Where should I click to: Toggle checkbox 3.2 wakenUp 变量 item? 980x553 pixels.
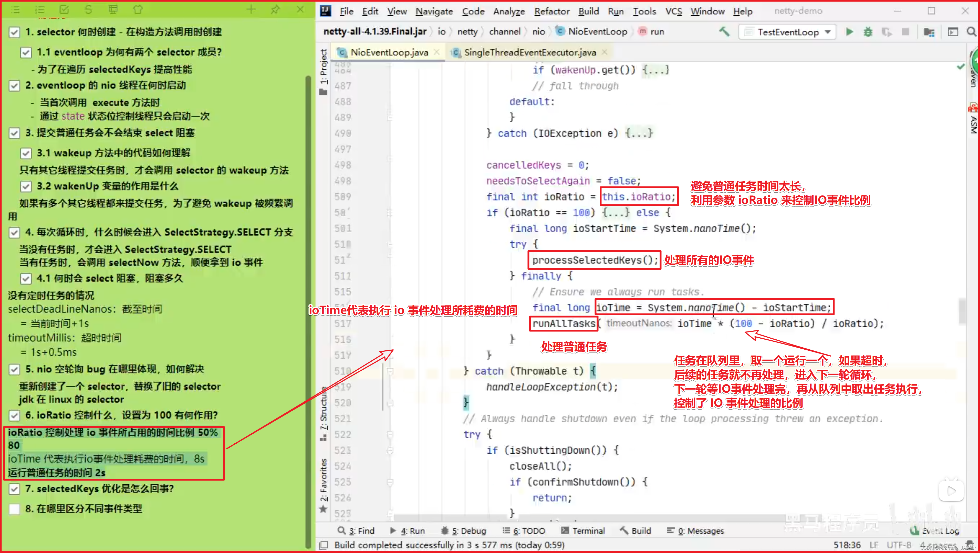(x=26, y=186)
